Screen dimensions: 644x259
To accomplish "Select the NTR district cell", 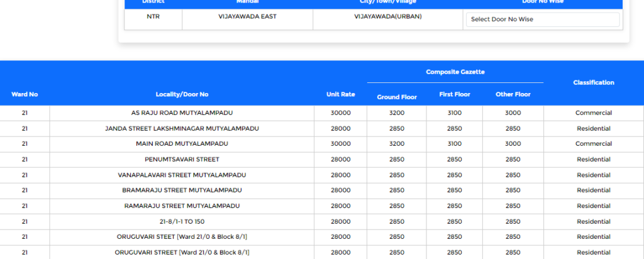I will (x=153, y=16).
